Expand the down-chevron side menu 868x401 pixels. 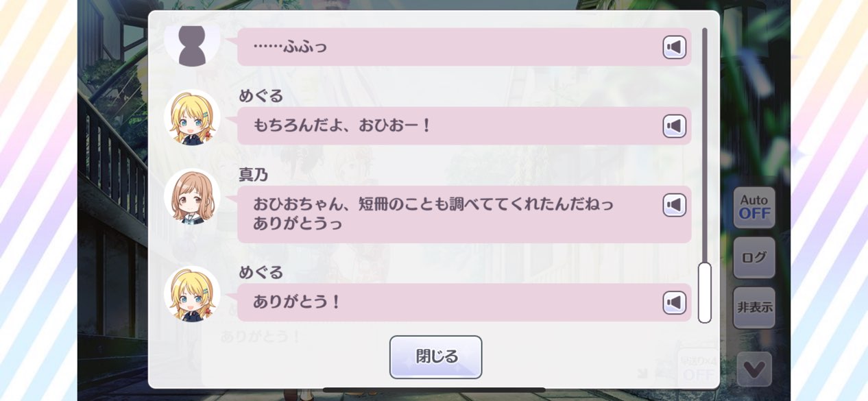(x=754, y=369)
